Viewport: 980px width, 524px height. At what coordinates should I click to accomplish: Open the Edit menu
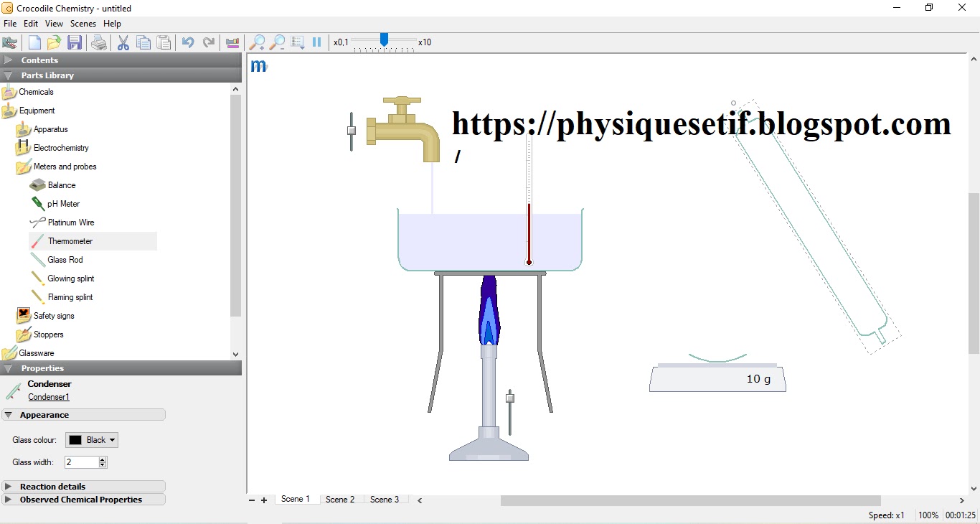click(31, 24)
